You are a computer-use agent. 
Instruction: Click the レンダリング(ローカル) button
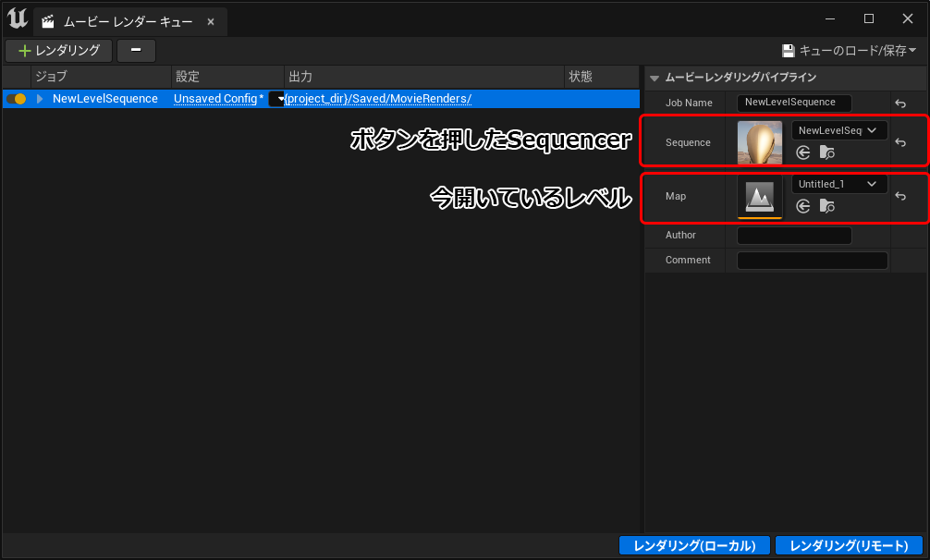click(694, 546)
